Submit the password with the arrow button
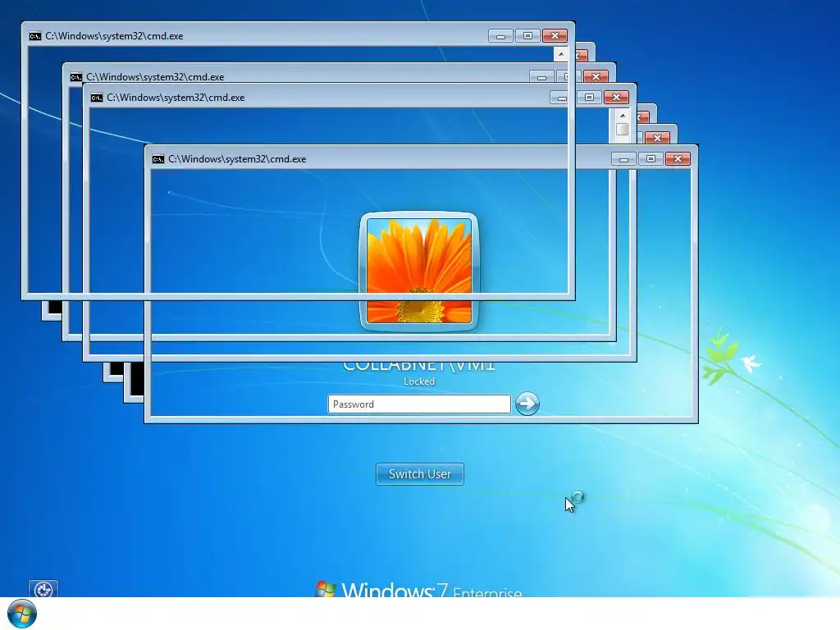This screenshot has height=630, width=840. [527, 404]
